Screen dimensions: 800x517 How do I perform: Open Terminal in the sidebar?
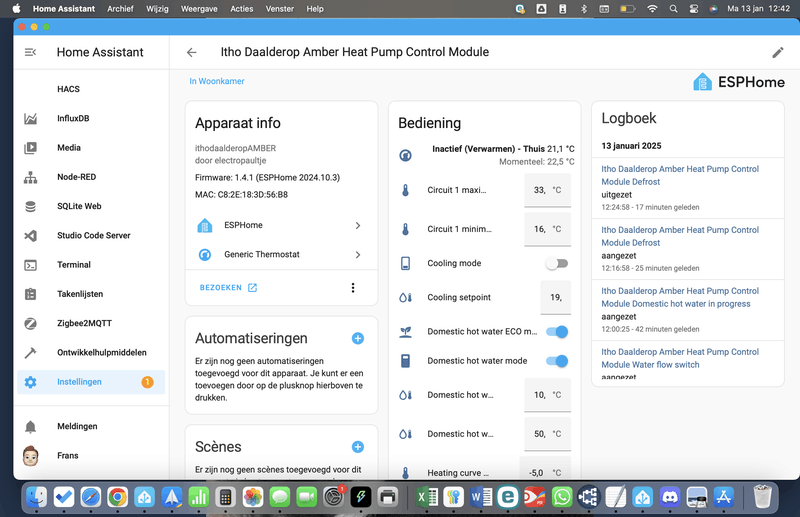pos(91,265)
